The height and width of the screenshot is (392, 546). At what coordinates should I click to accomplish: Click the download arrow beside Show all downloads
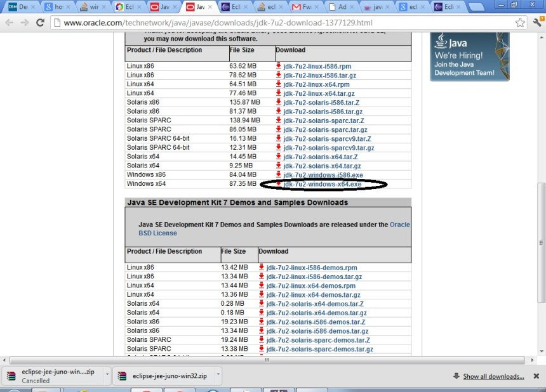click(x=456, y=376)
